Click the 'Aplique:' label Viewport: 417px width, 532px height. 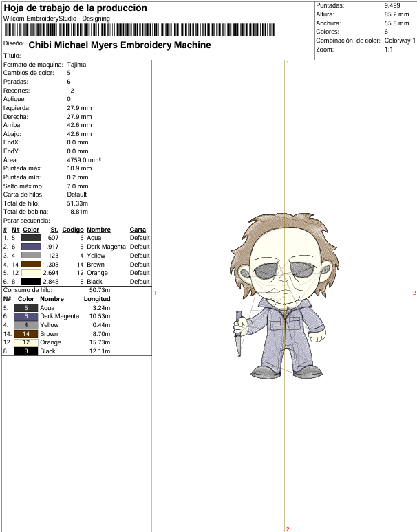pos(14,99)
